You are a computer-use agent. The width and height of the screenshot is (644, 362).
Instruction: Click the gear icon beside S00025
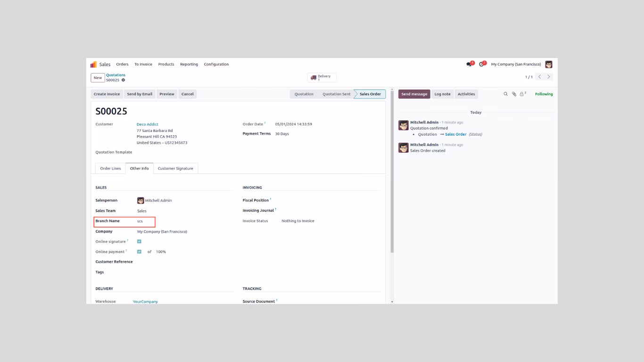click(123, 80)
